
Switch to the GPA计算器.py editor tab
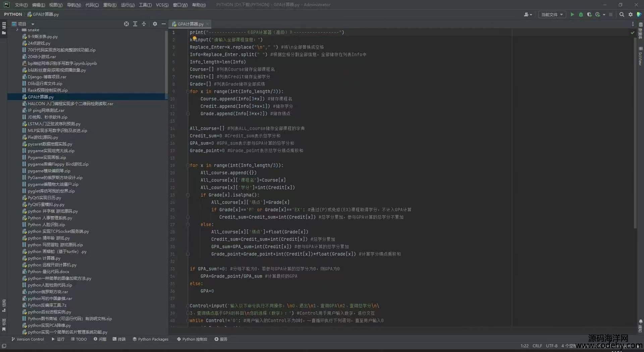pos(190,24)
